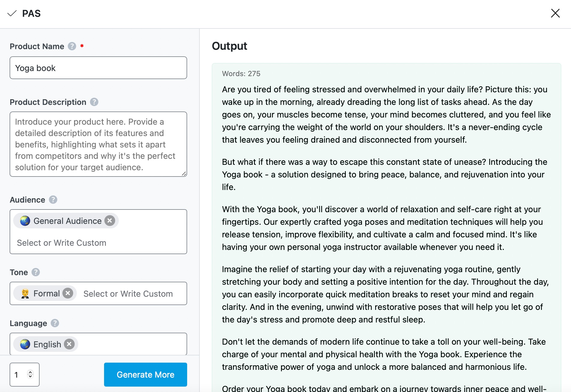This screenshot has width=571, height=392.
Task: Click the Product Description help icon
Action: pos(94,102)
